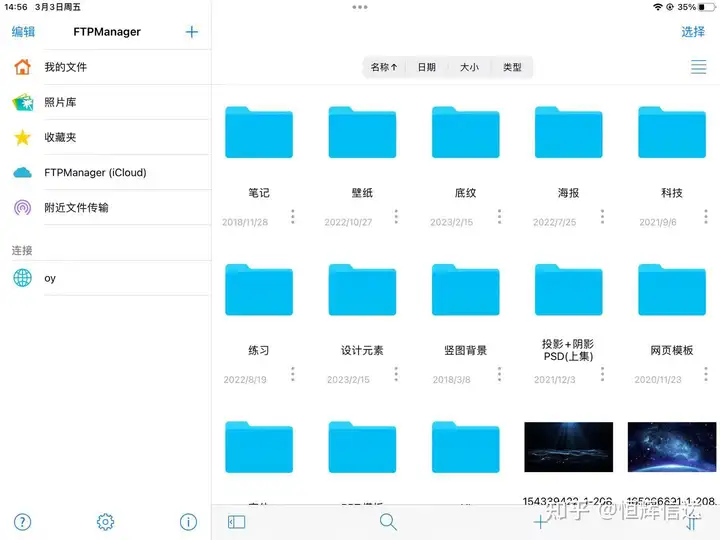Open the info icon in sidebar footer
Screen dimensions: 720x540
188,522
